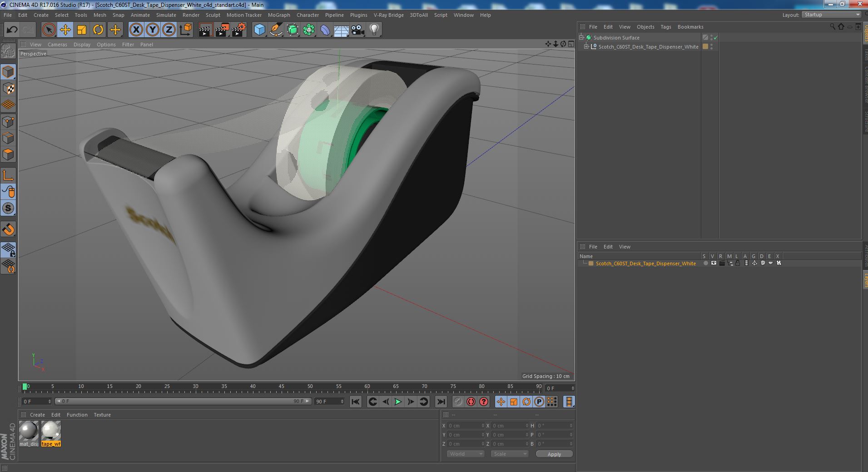Toggle layer visibility in viewport for Scotch layer

714,263
